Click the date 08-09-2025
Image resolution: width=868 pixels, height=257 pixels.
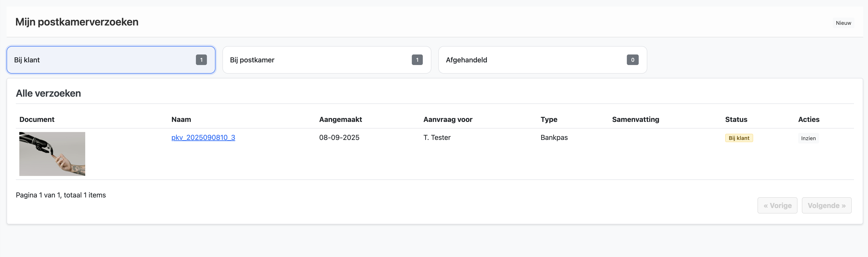[339, 138]
